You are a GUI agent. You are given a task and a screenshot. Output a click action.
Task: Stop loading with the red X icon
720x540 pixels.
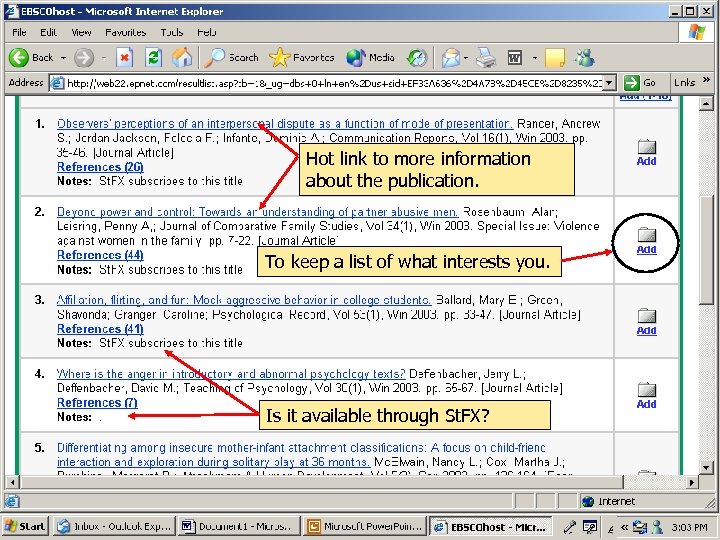pyautogui.click(x=124, y=58)
